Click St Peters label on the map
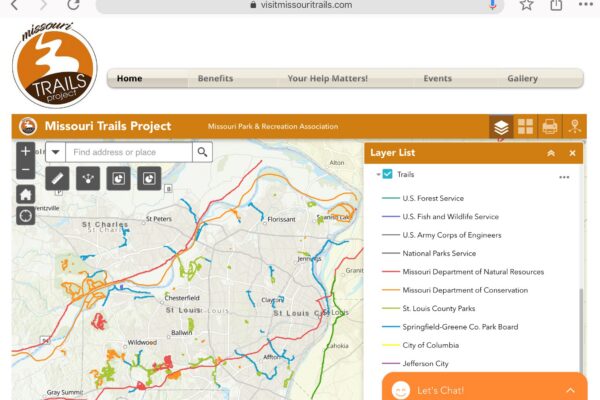This screenshot has width=600, height=400. click(159, 219)
